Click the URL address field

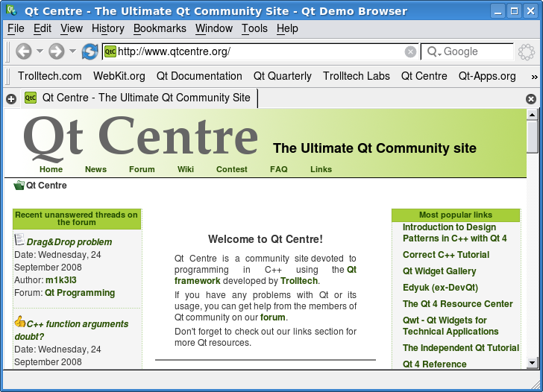(x=260, y=51)
